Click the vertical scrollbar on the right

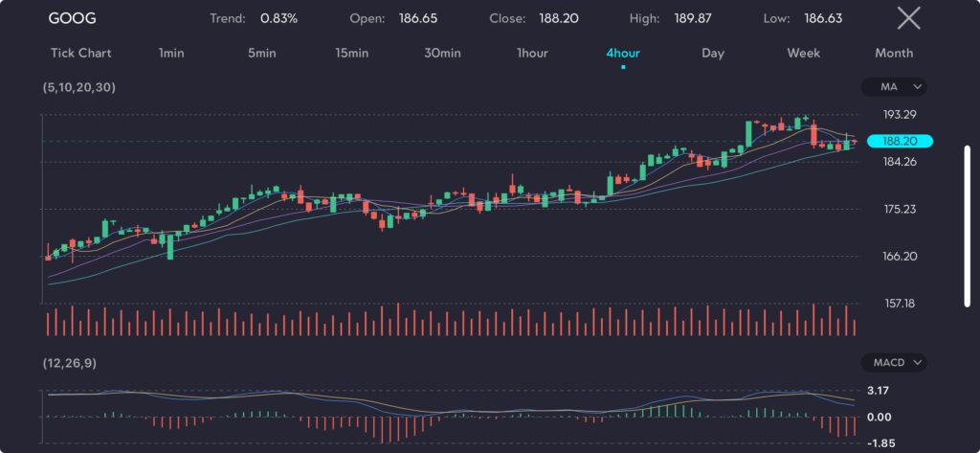967,225
